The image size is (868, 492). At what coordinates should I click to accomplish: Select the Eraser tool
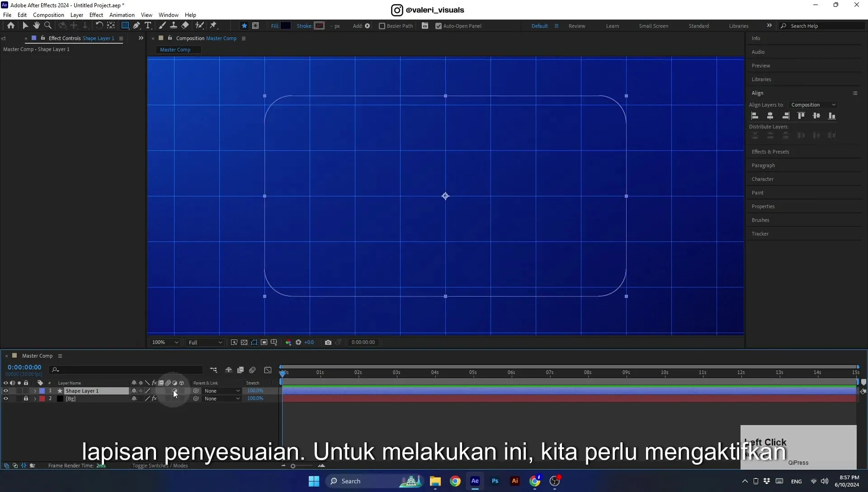coord(185,26)
